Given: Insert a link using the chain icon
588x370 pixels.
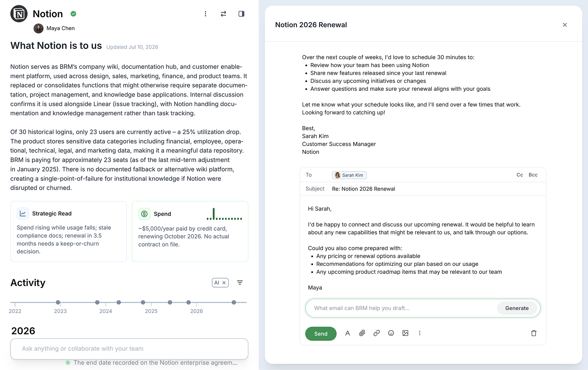Looking at the screenshot, I should click(x=377, y=333).
